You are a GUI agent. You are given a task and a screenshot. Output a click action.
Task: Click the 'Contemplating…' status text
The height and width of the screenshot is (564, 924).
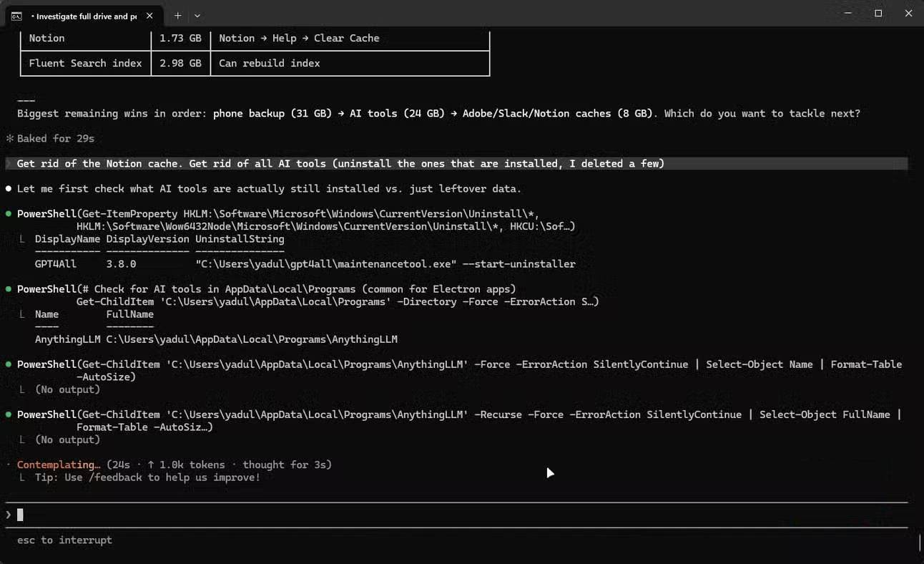(59, 465)
